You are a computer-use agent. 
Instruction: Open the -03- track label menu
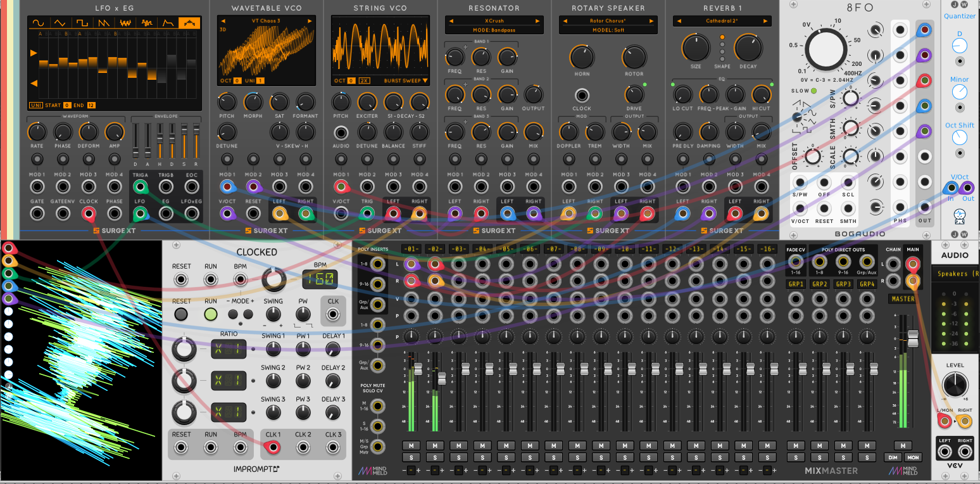click(458, 248)
